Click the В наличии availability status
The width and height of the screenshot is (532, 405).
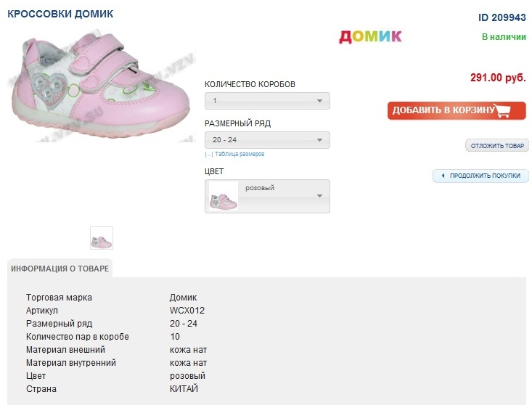tap(504, 36)
